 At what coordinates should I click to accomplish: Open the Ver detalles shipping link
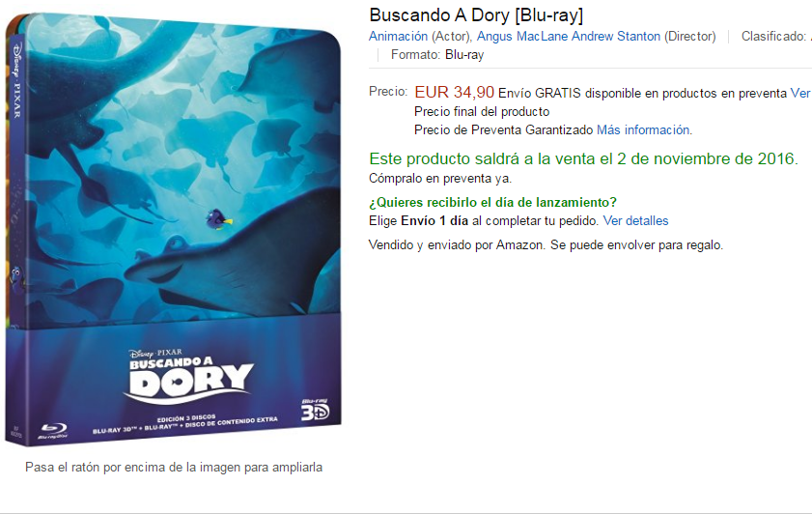coord(635,220)
